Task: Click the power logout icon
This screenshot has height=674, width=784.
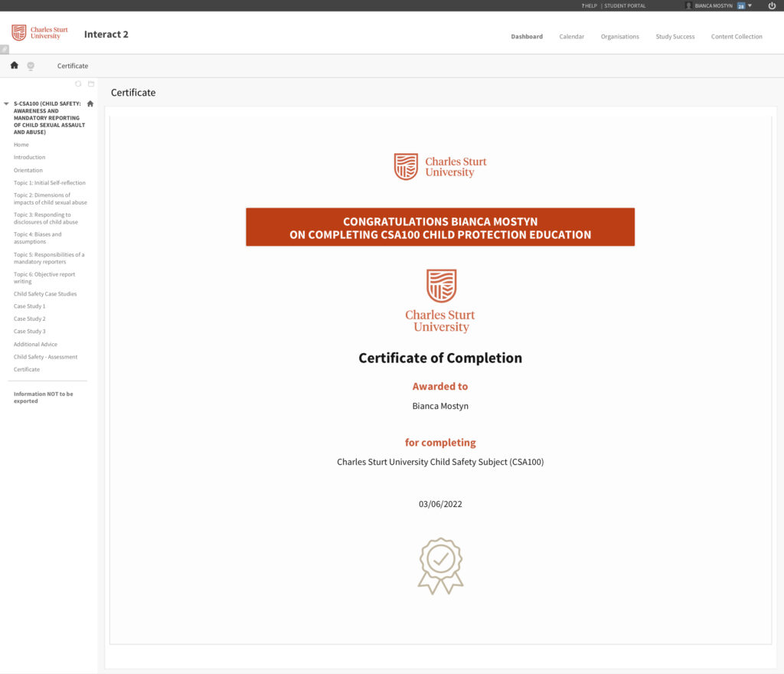Action: [x=772, y=5]
